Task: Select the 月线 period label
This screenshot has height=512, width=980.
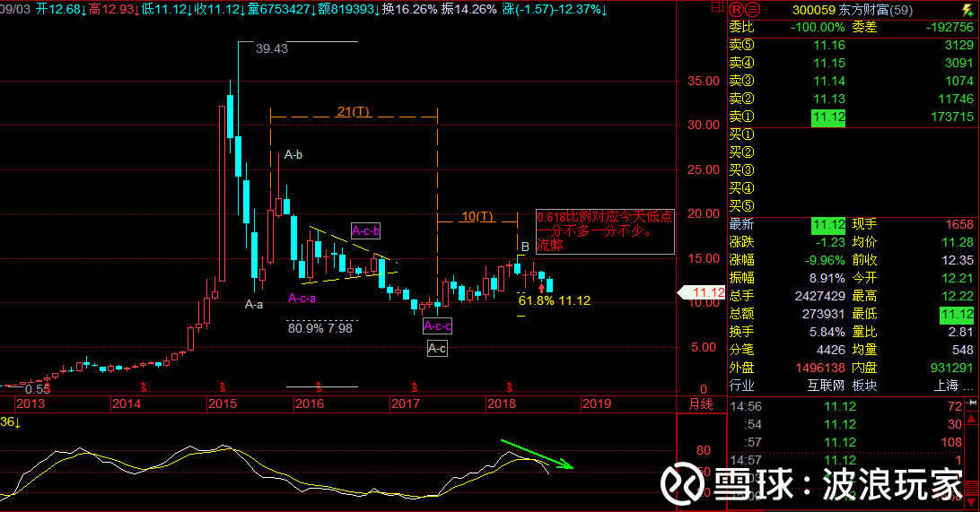Action: tap(701, 404)
